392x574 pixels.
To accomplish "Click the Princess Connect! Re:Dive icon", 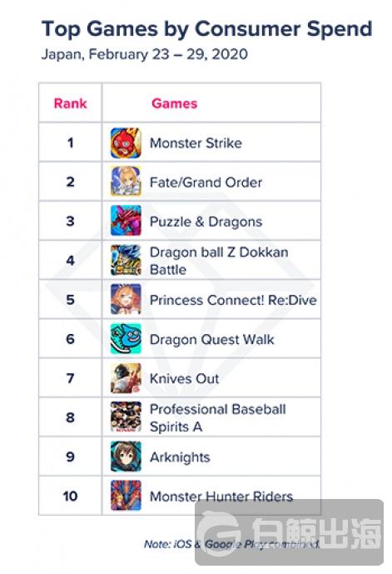I will 126,300.
